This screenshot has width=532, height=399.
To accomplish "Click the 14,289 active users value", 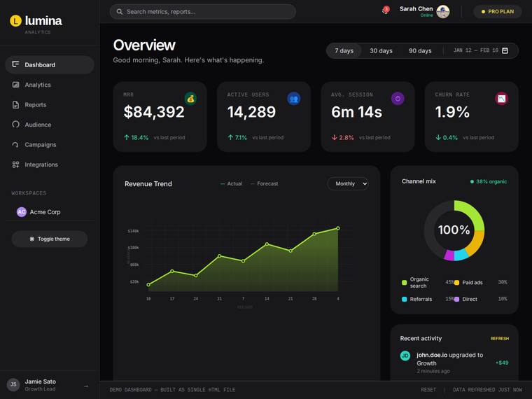I will [x=251, y=112].
